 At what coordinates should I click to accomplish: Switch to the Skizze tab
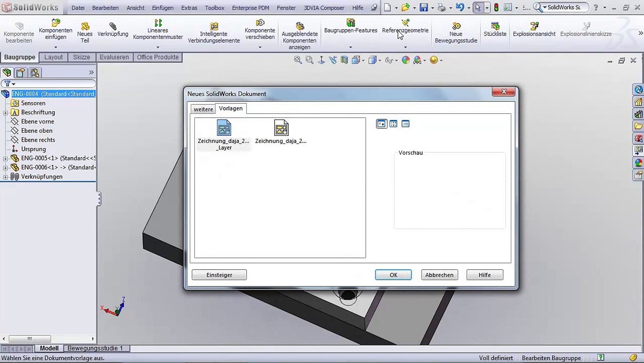point(82,57)
